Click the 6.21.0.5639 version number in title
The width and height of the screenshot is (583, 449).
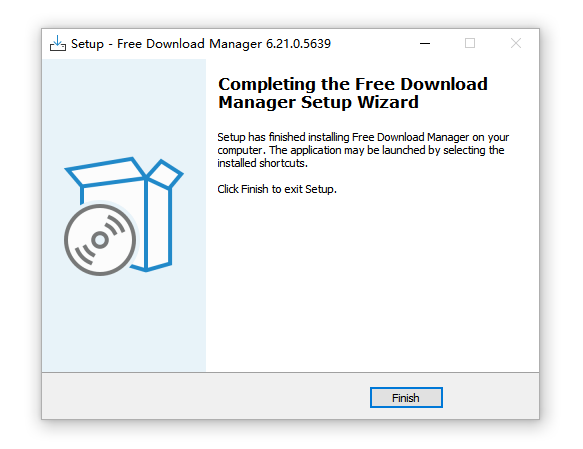[298, 43]
